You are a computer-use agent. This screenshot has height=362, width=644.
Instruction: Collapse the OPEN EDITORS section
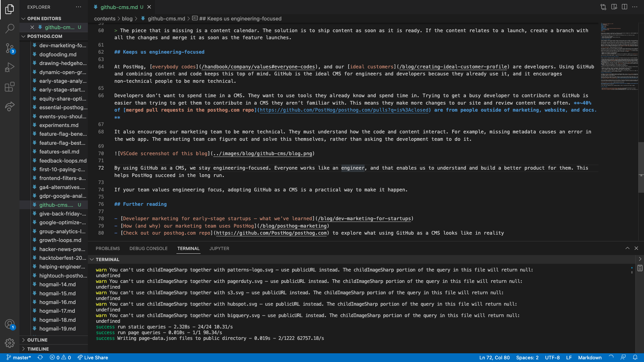point(23,18)
